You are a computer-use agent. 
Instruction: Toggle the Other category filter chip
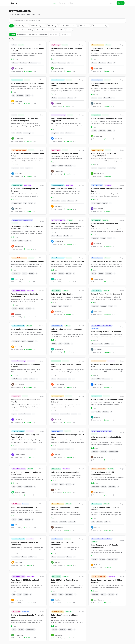pyautogui.click(x=69, y=30)
